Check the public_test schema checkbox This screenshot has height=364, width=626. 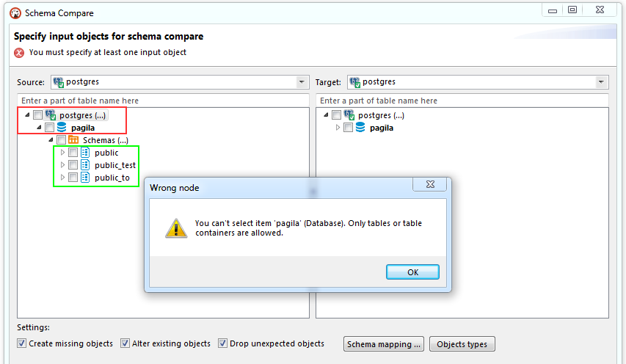tap(73, 165)
